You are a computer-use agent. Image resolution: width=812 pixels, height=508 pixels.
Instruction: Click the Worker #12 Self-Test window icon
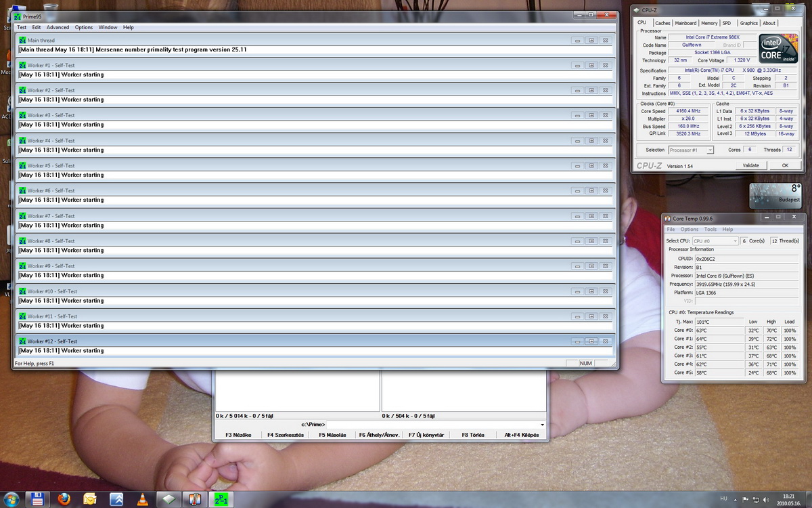pyautogui.click(x=22, y=341)
